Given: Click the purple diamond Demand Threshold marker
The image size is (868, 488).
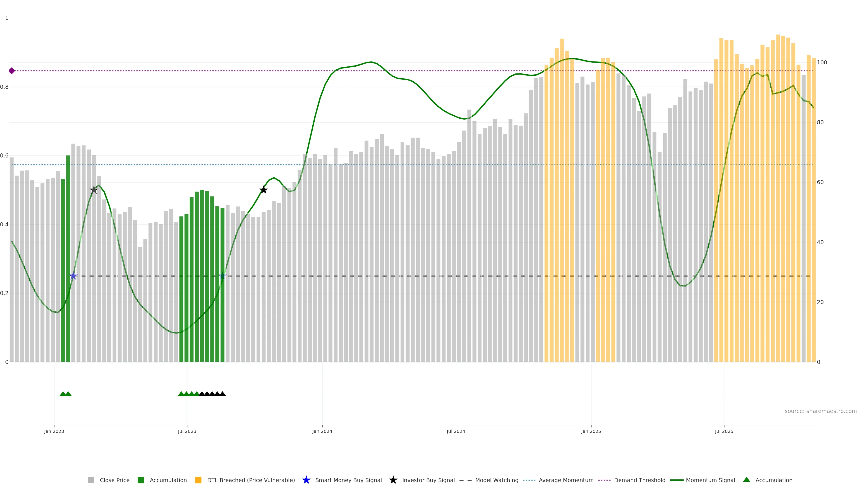Looking at the screenshot, I should 12,71.
